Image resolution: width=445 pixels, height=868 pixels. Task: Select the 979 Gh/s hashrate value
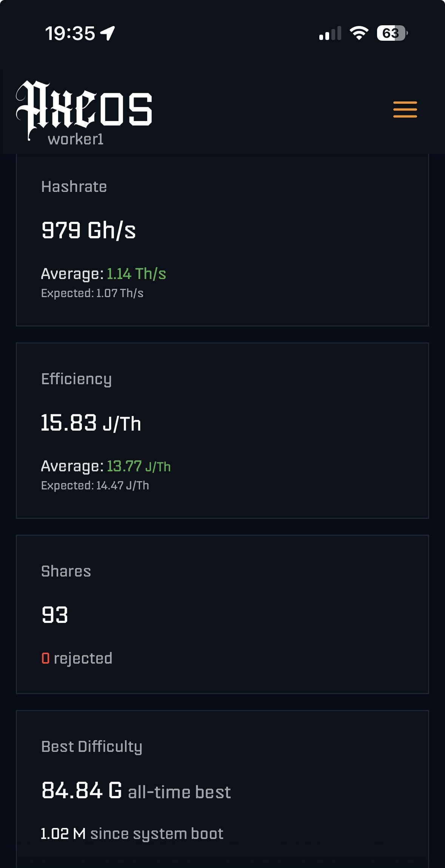89,230
